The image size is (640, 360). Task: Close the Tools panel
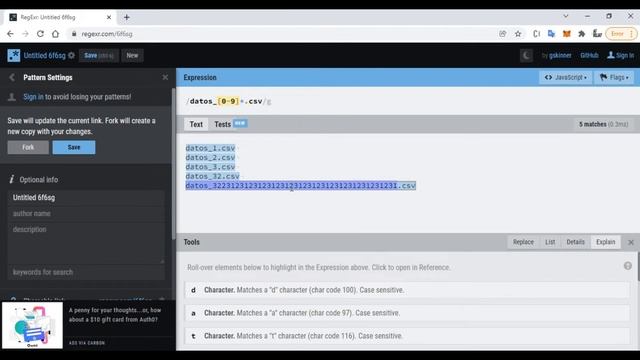(631, 242)
